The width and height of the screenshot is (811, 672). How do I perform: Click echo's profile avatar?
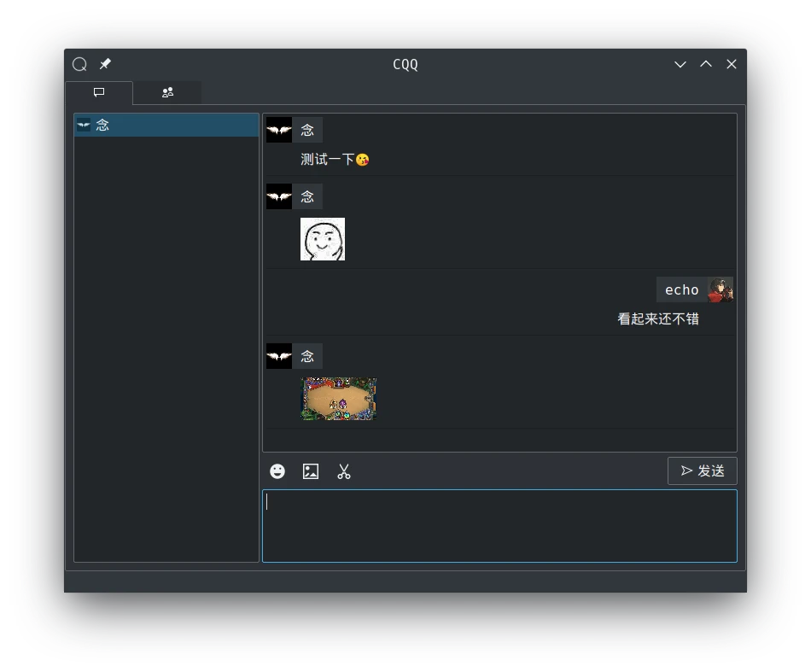(x=721, y=290)
